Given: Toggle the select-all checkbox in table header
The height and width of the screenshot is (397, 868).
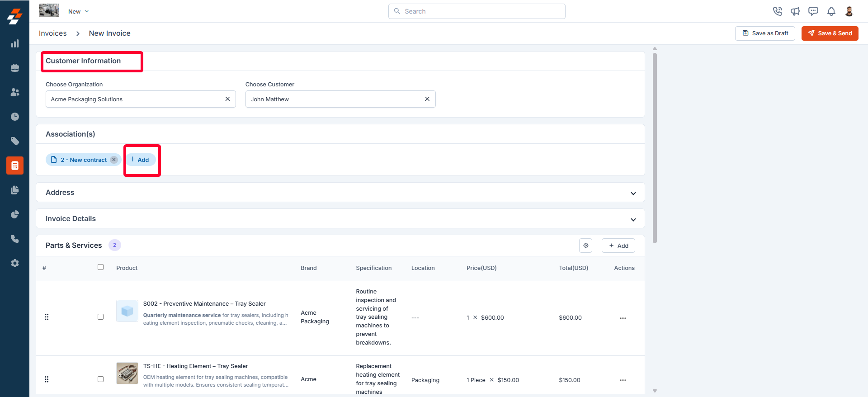Looking at the screenshot, I should pyautogui.click(x=100, y=267).
